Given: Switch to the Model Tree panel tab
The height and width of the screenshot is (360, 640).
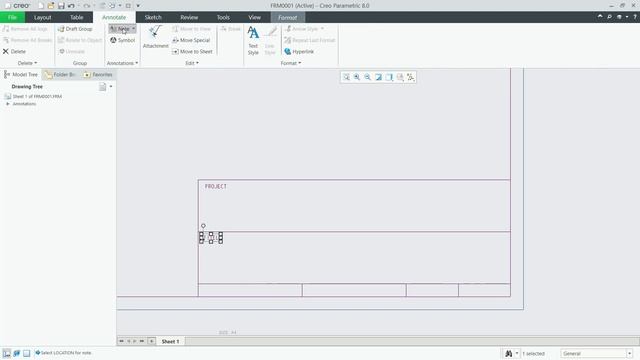Looking at the screenshot, I should (21, 74).
